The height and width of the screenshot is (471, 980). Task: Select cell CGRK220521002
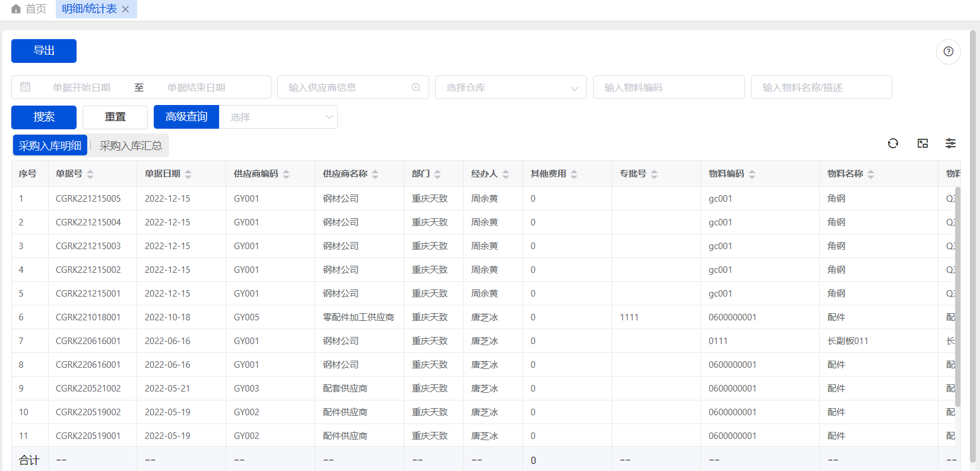88,389
